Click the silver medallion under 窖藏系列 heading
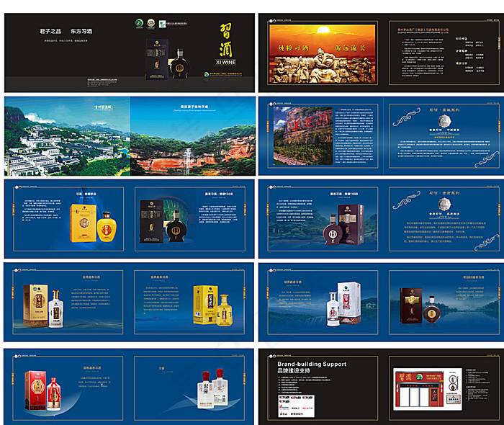504x425 pixels. point(444,121)
